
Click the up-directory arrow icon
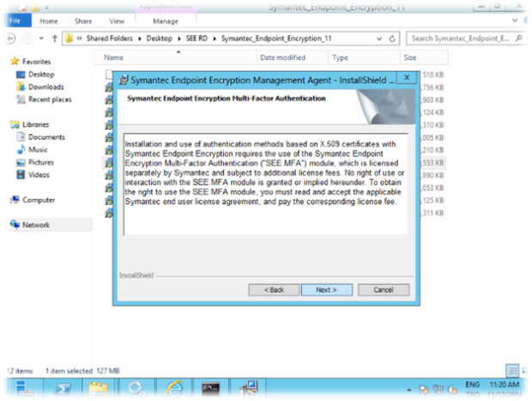coord(55,39)
